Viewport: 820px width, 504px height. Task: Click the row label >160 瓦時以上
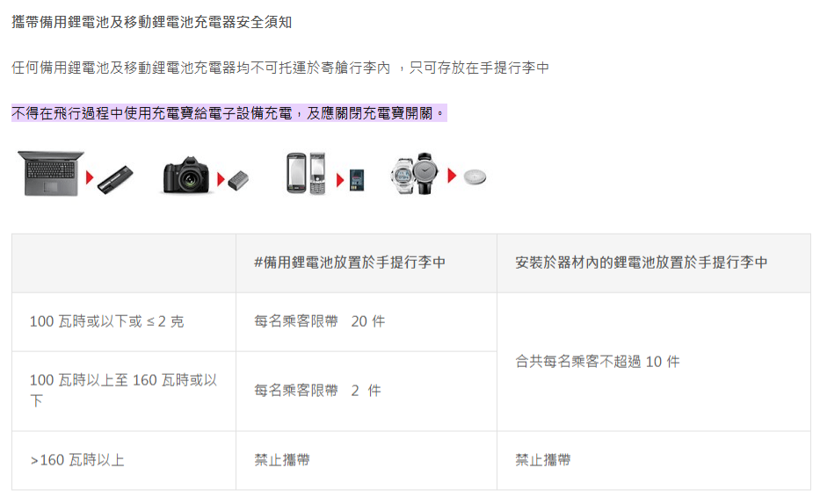(77, 460)
